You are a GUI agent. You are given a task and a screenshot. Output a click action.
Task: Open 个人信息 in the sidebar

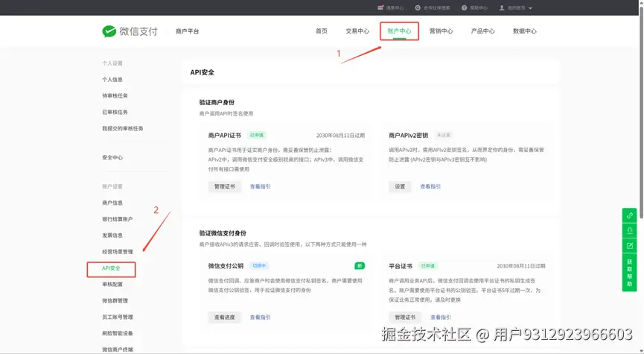[x=112, y=79]
